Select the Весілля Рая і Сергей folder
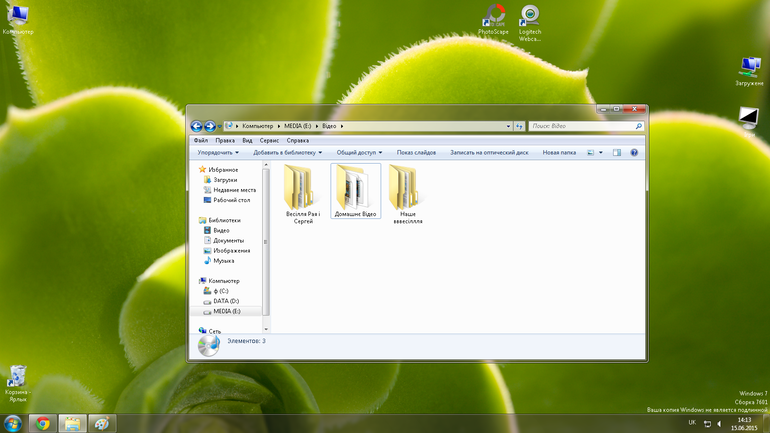The height and width of the screenshot is (433, 770). click(x=303, y=194)
